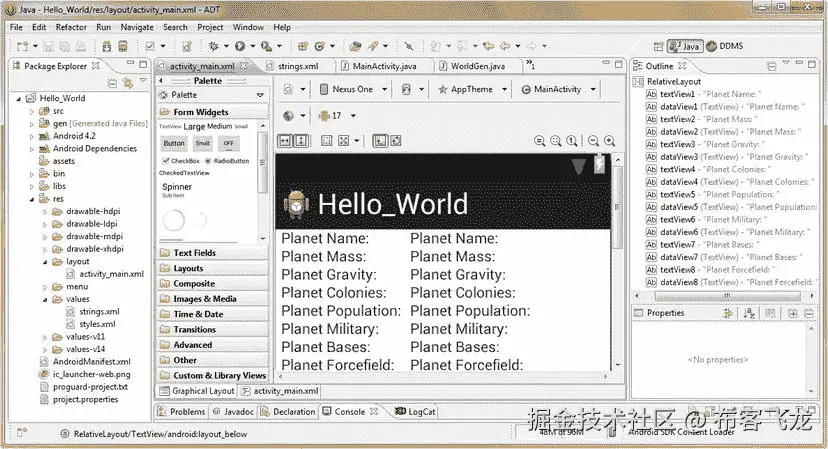Image resolution: width=828 pixels, height=449 pixels.
Task: Click the New Java Package icon
Action: pos(303,46)
